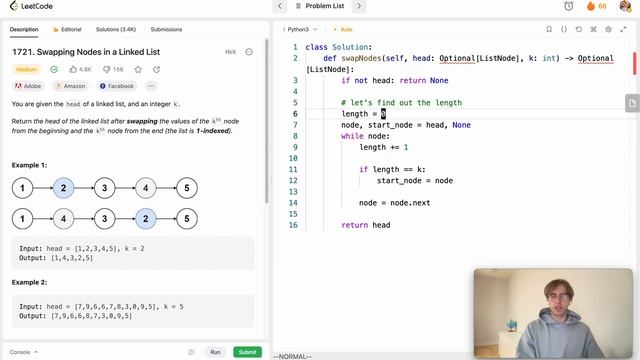Click the NORMAL vim mode status
The height and width of the screenshot is (360, 640).
point(292,356)
